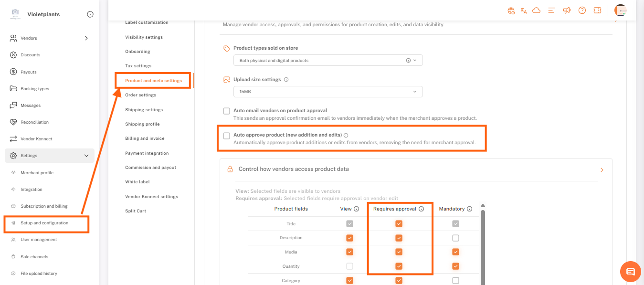Open the Product types sold on store dropdown

coord(328,61)
